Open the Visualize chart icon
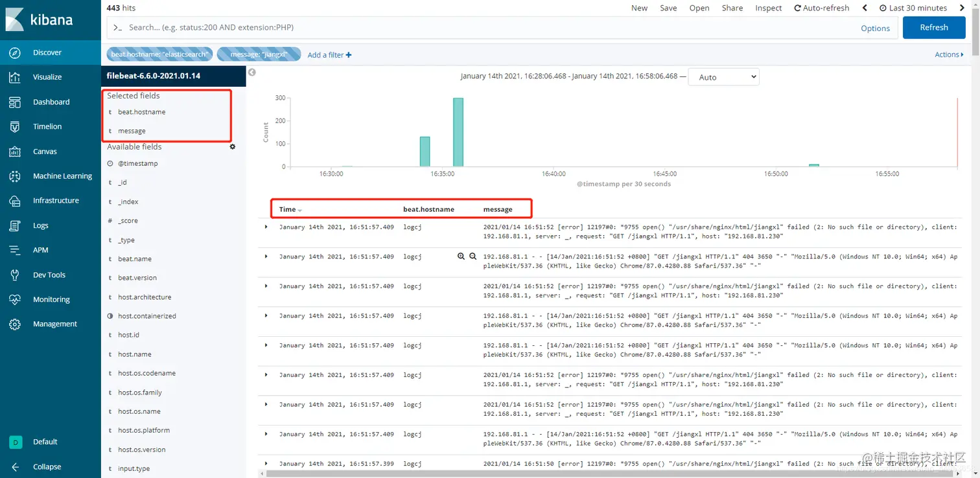980x478 pixels. [15, 77]
